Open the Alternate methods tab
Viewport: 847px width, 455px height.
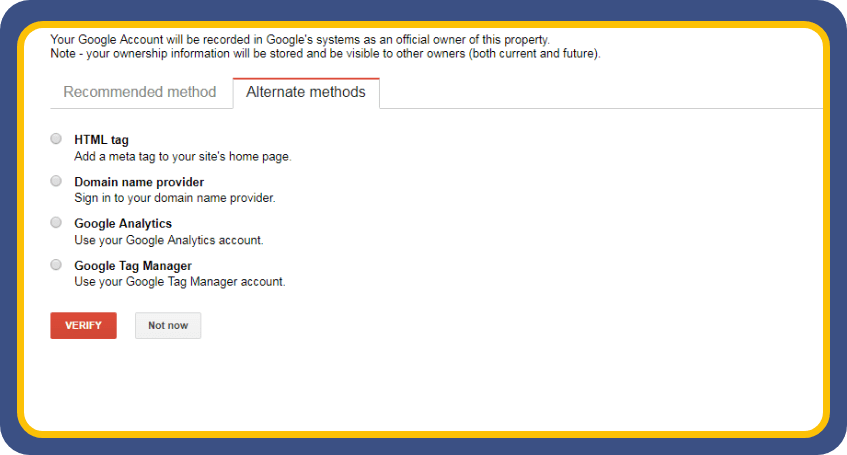pos(305,92)
